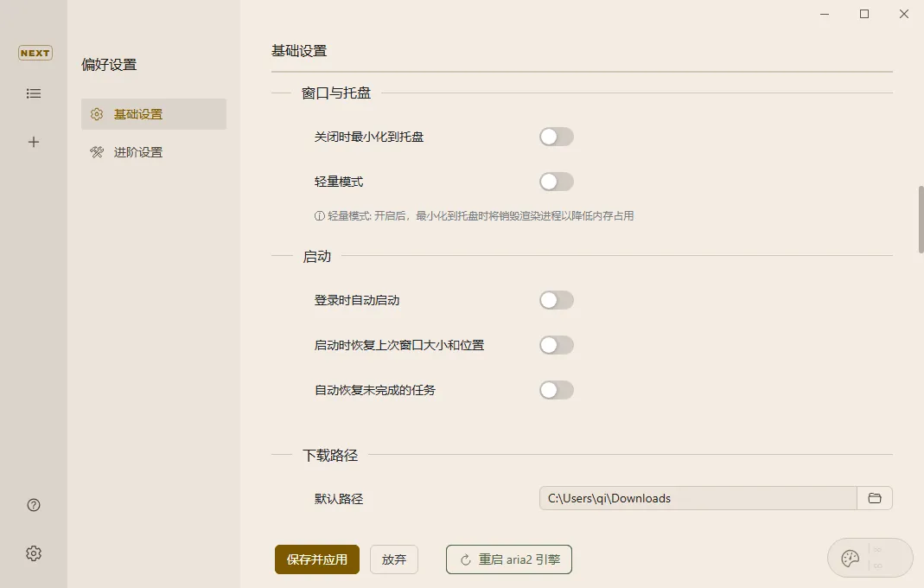Screen dimensions: 924x588
Task: Toggle 自动恢复未完成的任务 switch
Action: [556, 390]
